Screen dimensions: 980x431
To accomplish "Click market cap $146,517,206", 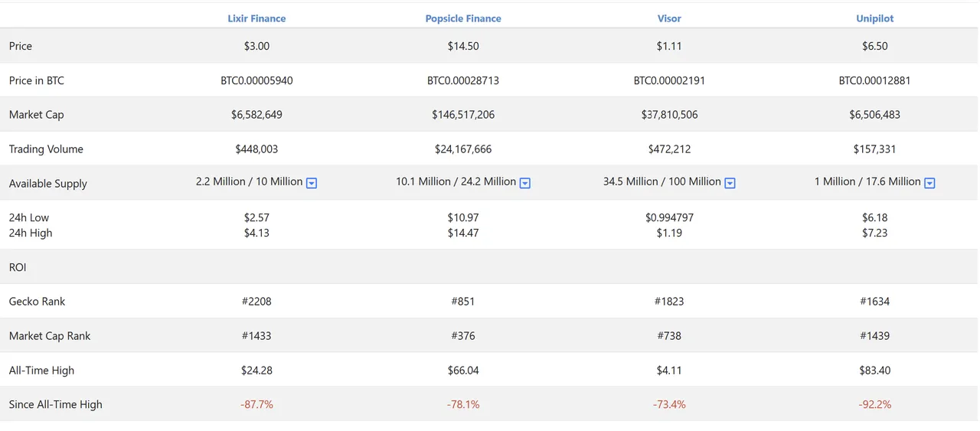I will click(463, 115).
